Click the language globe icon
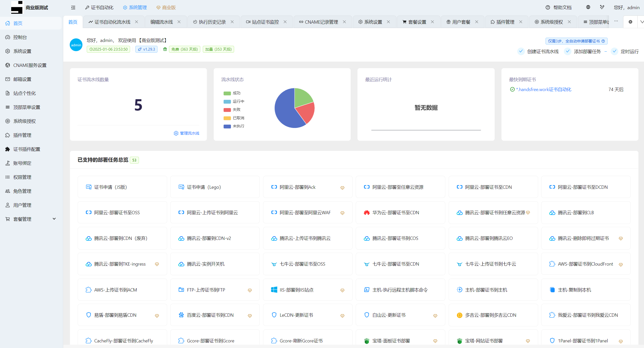The height and width of the screenshot is (348, 644). coord(588,7)
